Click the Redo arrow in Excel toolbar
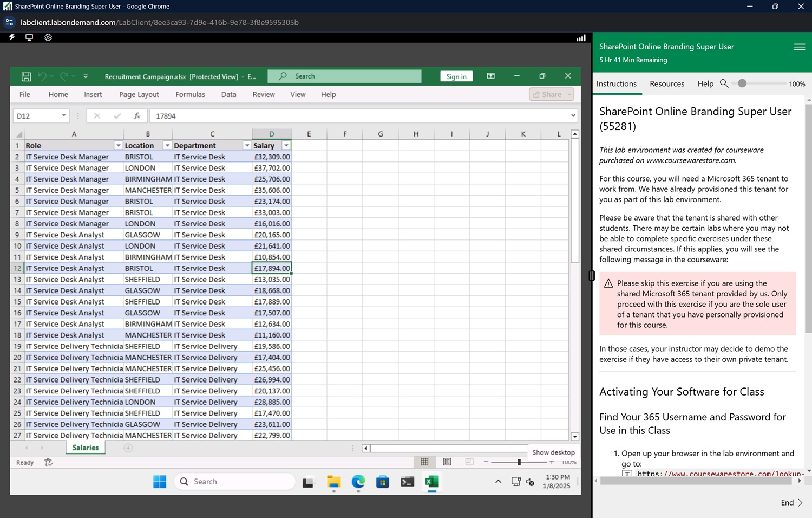812x518 pixels. click(64, 76)
